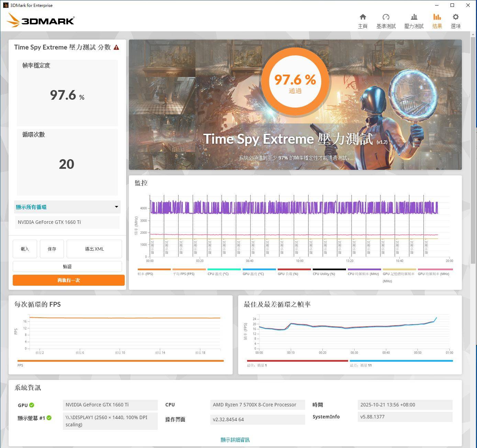Select the Results bar chart icon
The height and width of the screenshot is (448, 477).
[437, 21]
